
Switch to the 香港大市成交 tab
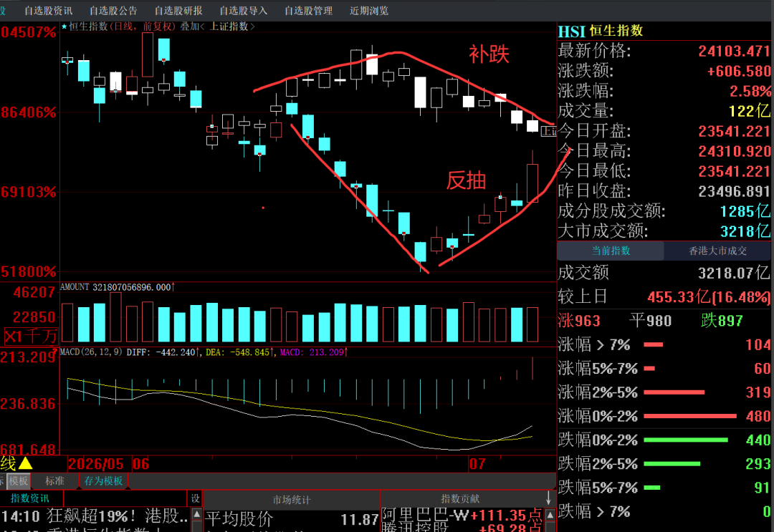click(x=717, y=251)
